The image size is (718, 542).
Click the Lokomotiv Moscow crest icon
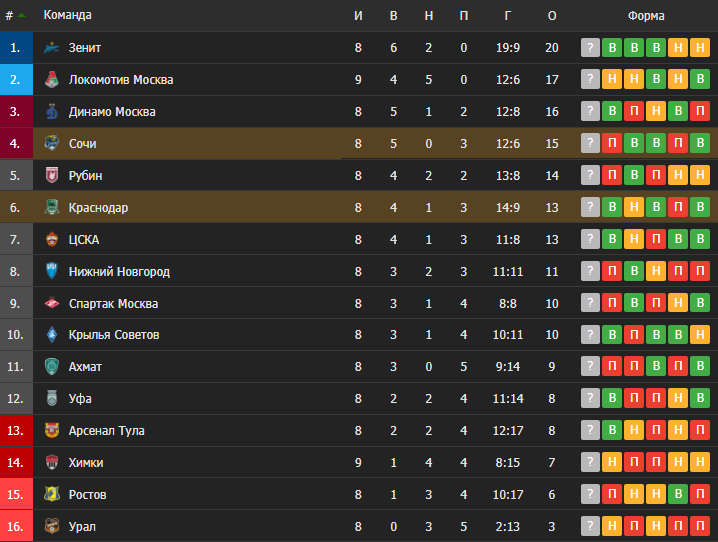52,80
